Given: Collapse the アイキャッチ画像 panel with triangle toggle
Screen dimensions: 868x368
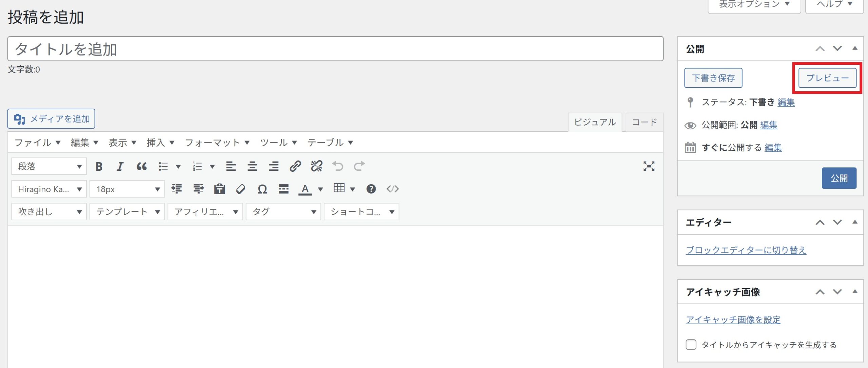Looking at the screenshot, I should 855,292.
